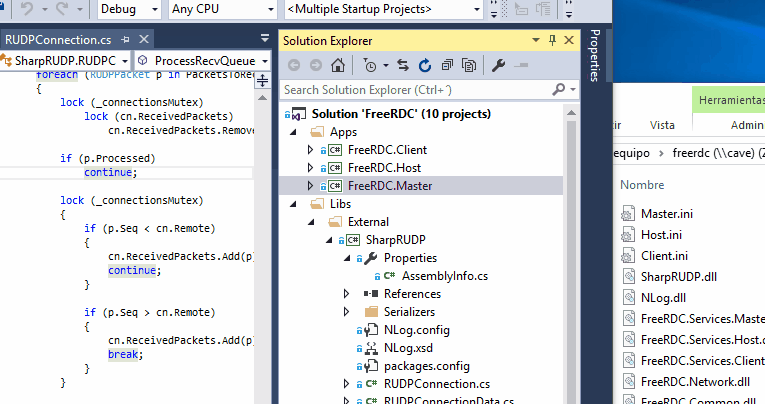Click the Undo toolbar icon
This screenshot has width=765, height=404.
27,9
